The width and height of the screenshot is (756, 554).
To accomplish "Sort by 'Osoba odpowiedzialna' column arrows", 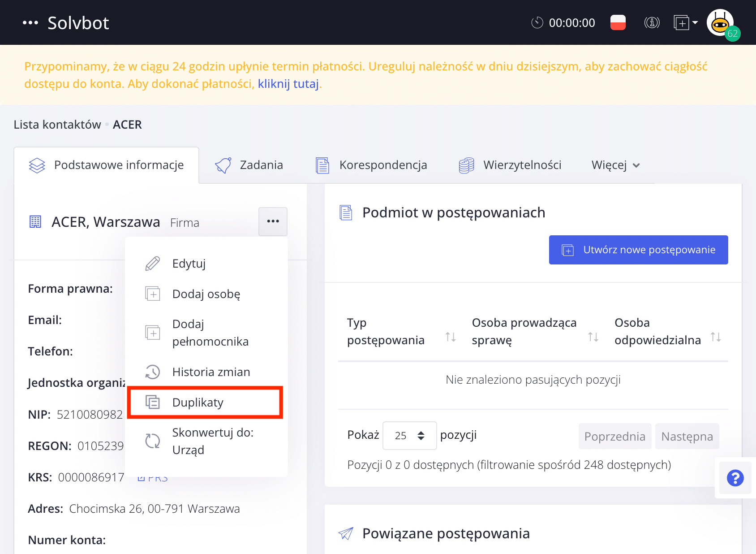I will point(716,337).
